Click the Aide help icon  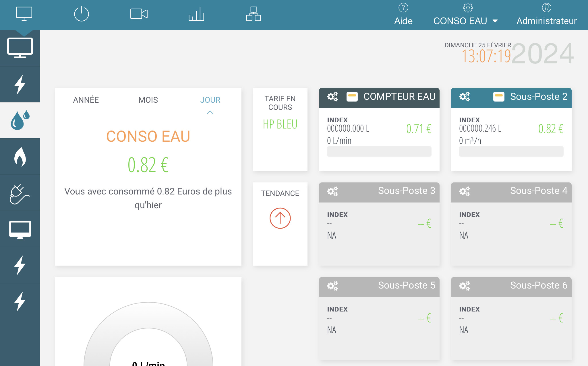tap(403, 8)
